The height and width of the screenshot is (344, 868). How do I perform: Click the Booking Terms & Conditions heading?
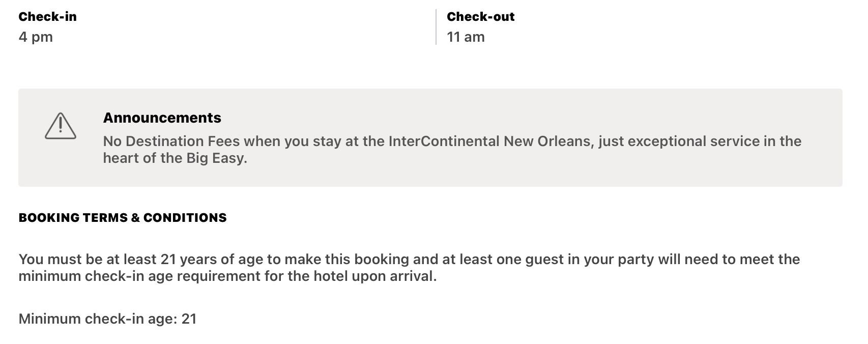pos(123,218)
